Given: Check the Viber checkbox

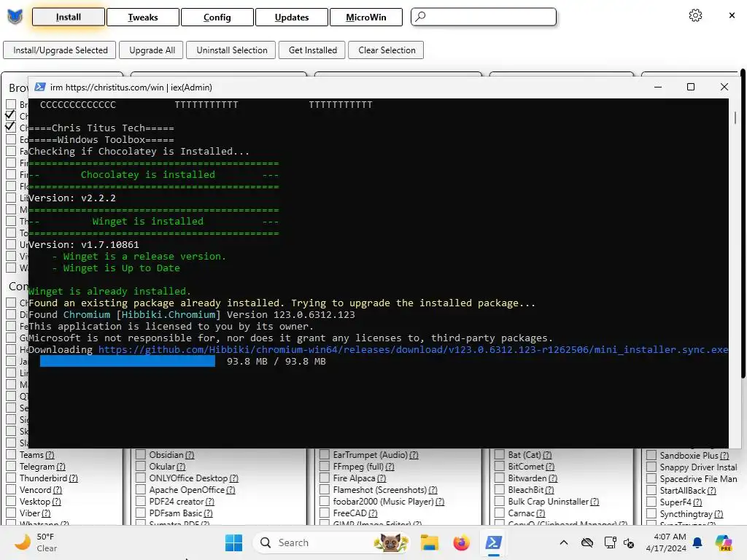Looking at the screenshot, I should click(11, 513).
